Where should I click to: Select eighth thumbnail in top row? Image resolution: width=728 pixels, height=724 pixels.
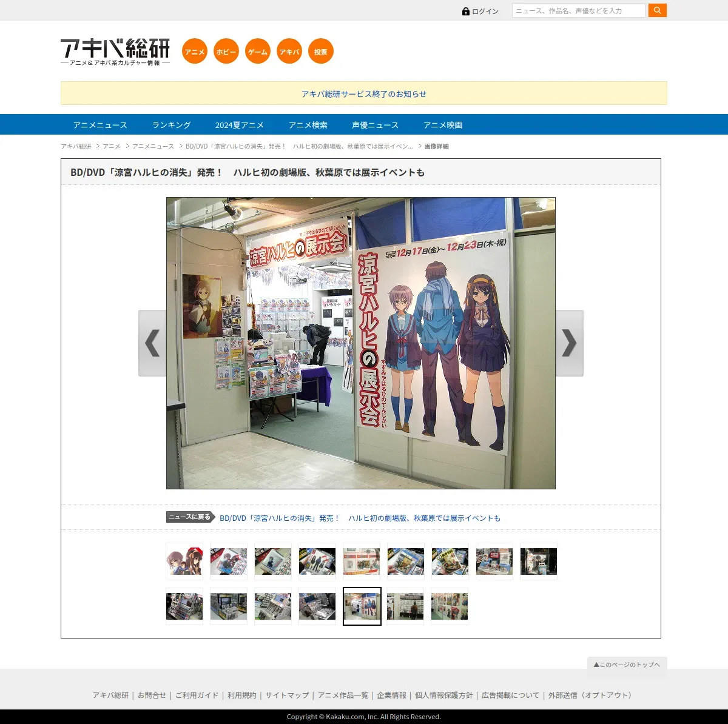click(x=494, y=561)
